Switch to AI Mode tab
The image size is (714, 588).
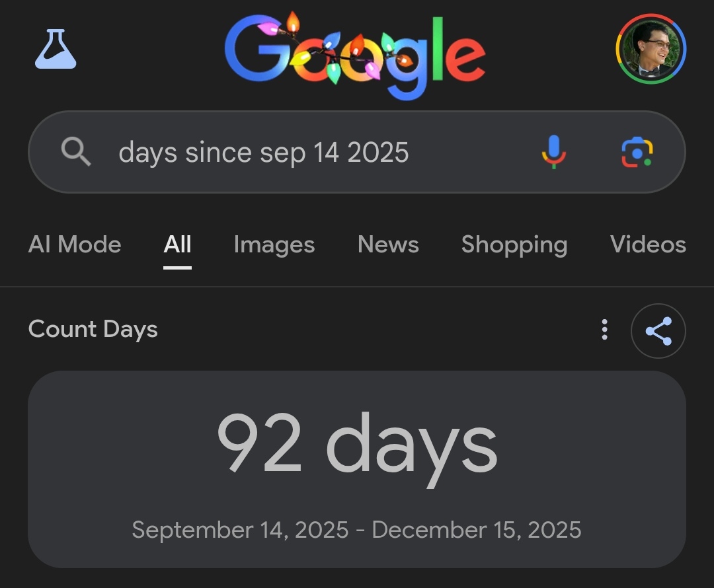[75, 245]
